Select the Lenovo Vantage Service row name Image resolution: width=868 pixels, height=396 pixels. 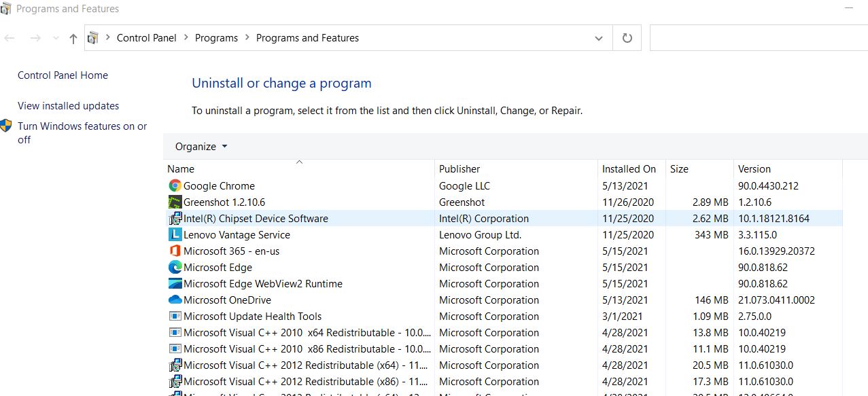click(x=237, y=234)
